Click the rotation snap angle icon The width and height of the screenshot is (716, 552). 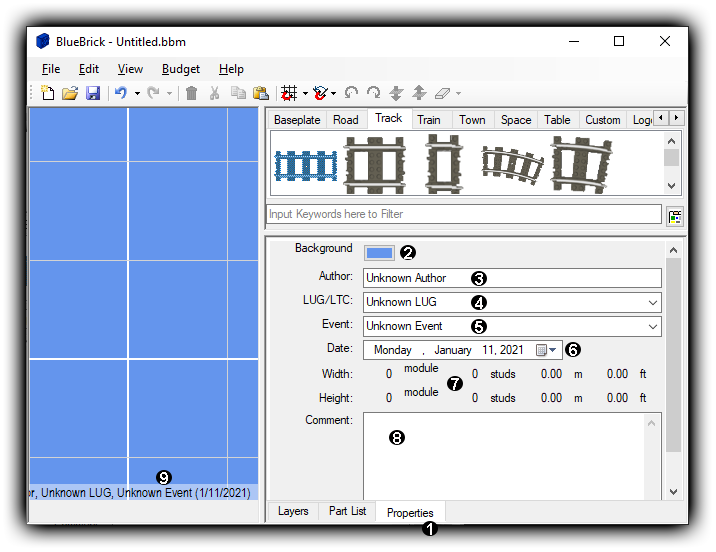point(320,93)
